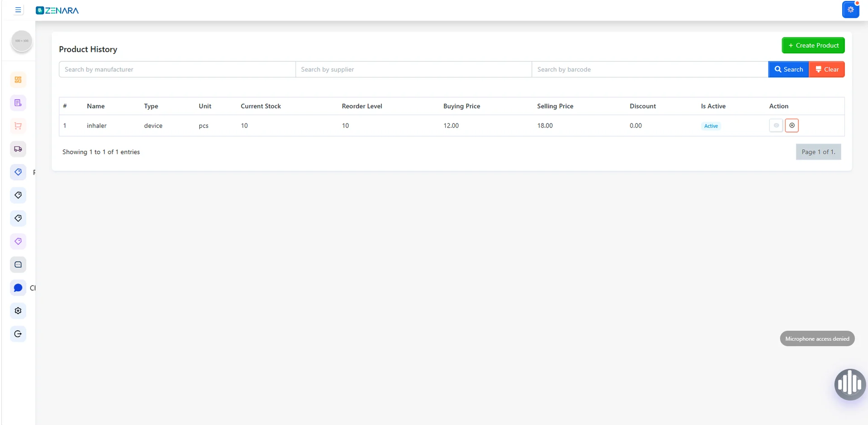Image resolution: width=868 pixels, height=425 pixels.
Task: Click the Current Stock column header
Action: [261, 106]
